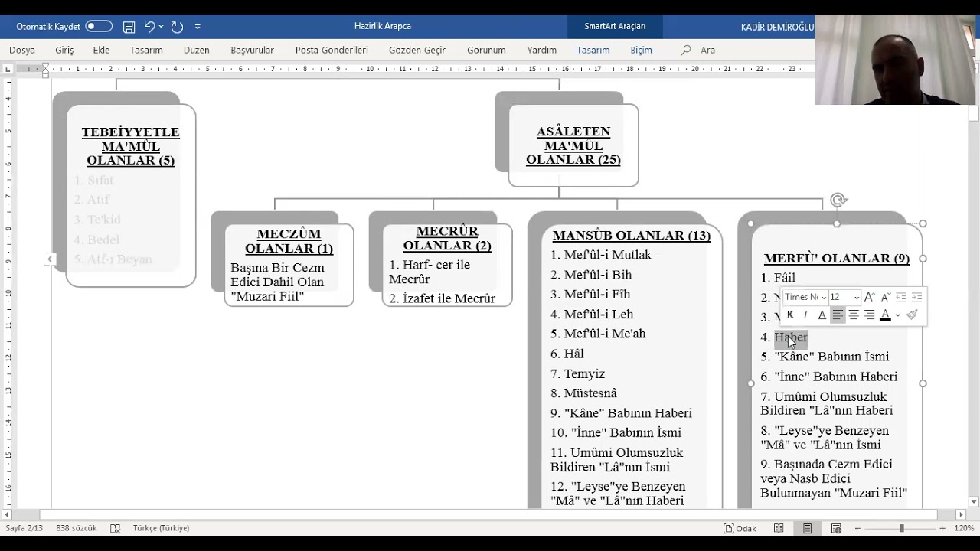Align text left in mini toolbar

(838, 315)
